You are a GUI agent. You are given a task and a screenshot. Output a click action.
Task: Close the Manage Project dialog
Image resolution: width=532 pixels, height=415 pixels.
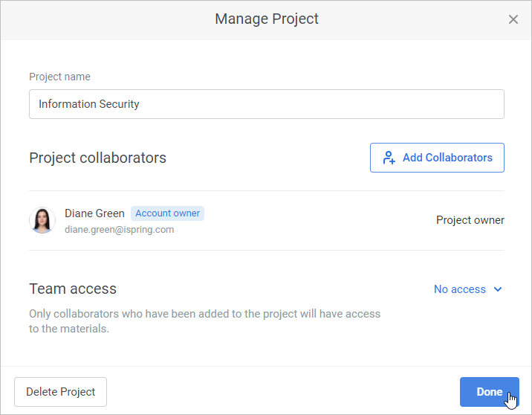[x=513, y=19]
